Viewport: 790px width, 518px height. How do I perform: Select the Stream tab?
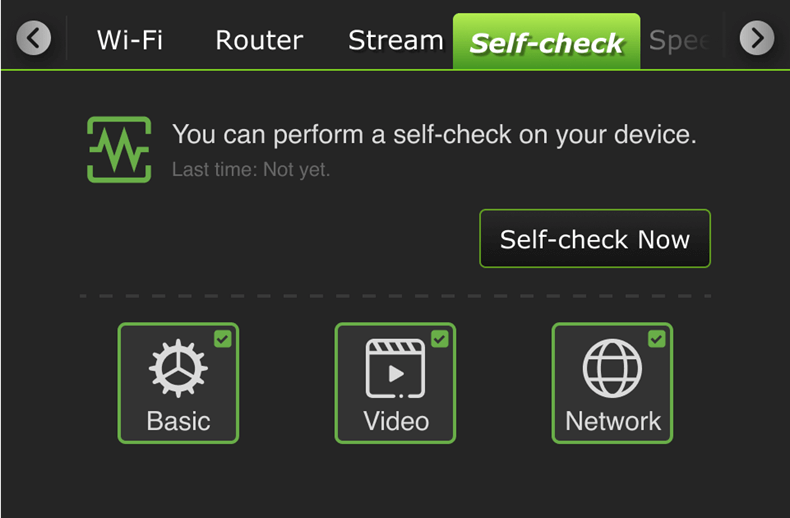pyautogui.click(x=396, y=40)
